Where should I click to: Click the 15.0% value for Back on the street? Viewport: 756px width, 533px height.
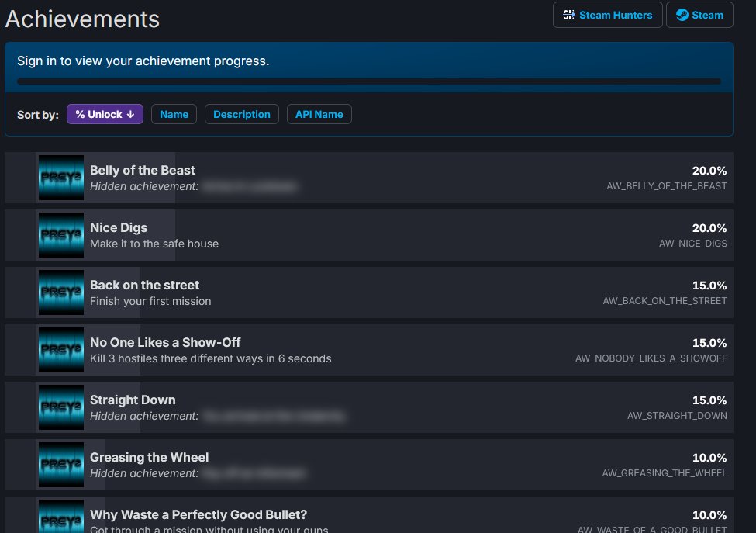coord(709,286)
